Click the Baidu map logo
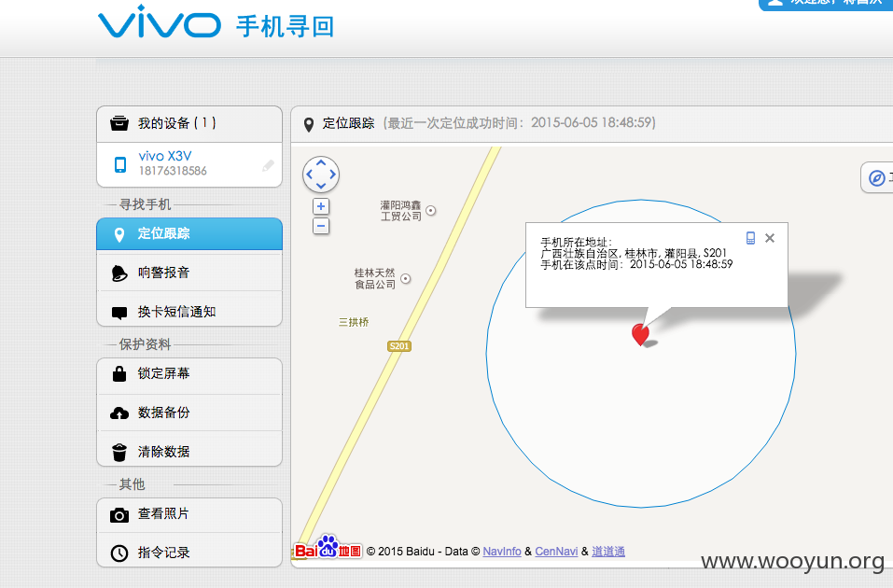 [x=328, y=548]
